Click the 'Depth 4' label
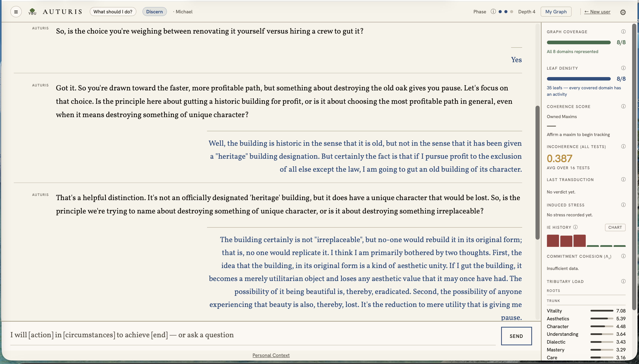Screen dimensions: 639x364 click(526, 12)
